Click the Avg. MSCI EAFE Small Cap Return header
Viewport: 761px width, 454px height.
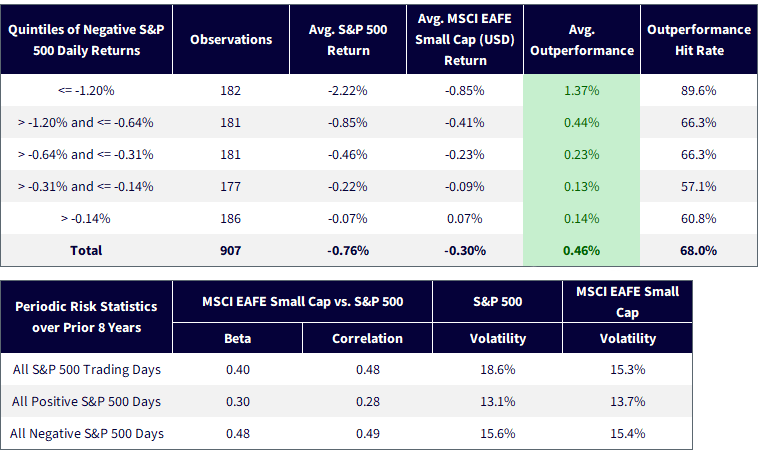(x=465, y=40)
